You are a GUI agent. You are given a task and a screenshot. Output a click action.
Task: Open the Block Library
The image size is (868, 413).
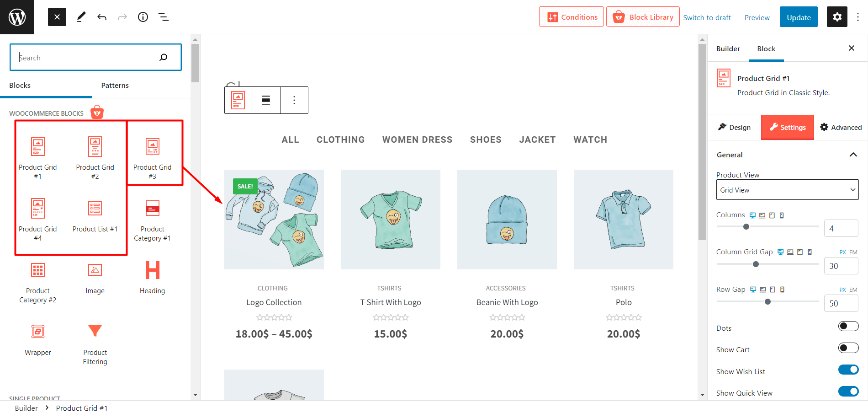pos(643,16)
